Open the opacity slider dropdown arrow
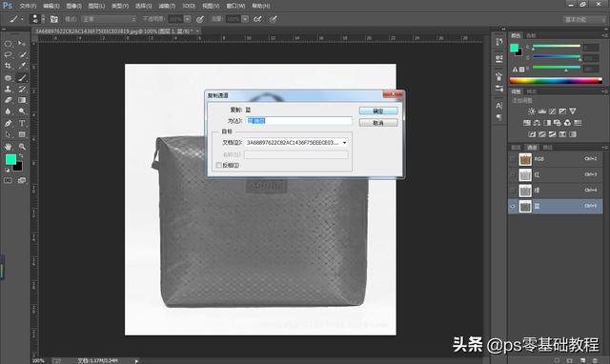This screenshot has width=610, height=364. pos(188,19)
